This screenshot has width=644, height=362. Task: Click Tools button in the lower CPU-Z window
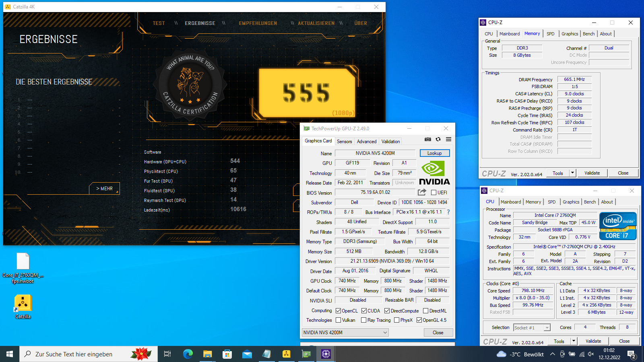tap(559, 341)
